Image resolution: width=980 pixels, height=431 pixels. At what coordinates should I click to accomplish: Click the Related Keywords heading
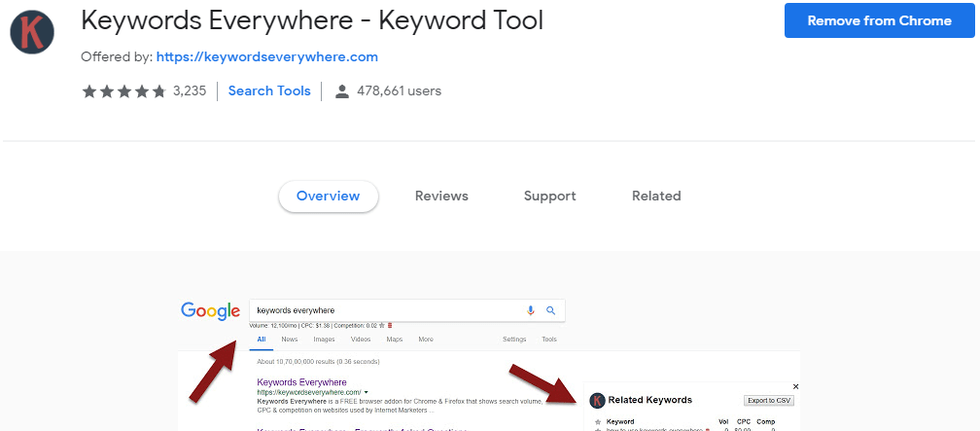pyautogui.click(x=650, y=400)
